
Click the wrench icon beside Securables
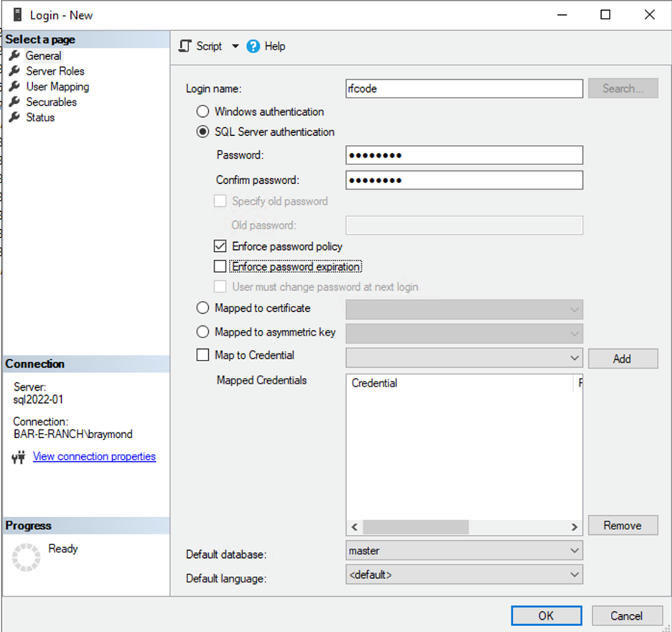click(x=14, y=102)
